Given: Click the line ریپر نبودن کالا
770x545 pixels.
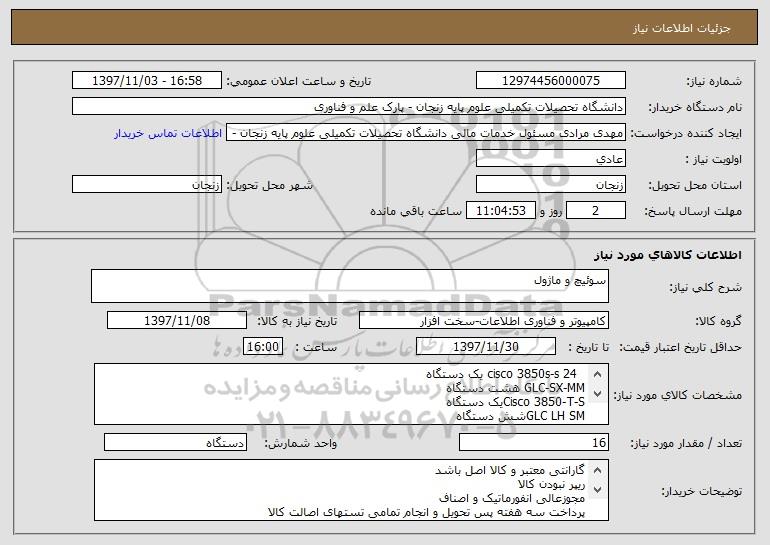Looking at the screenshot, I should point(551,485).
